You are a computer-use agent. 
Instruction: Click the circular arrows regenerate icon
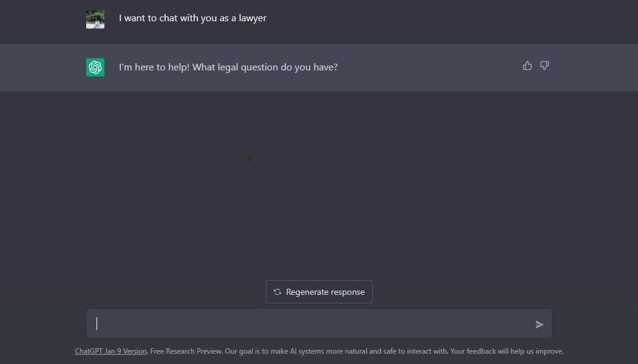click(277, 292)
